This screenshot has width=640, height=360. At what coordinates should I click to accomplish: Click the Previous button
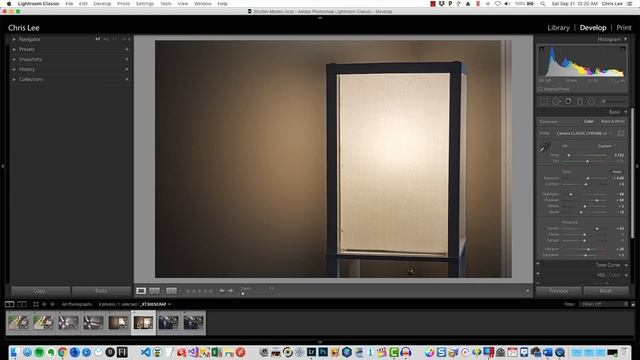[x=558, y=291]
